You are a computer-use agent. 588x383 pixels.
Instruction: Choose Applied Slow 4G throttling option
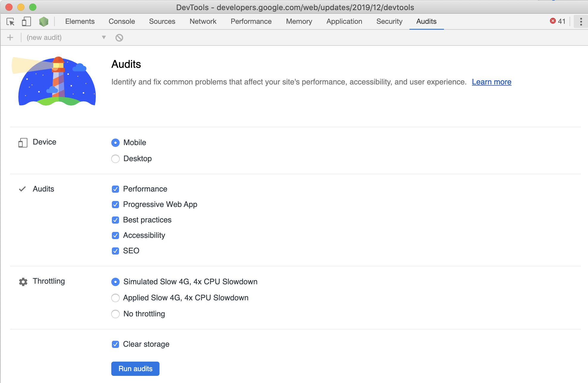pyautogui.click(x=115, y=298)
